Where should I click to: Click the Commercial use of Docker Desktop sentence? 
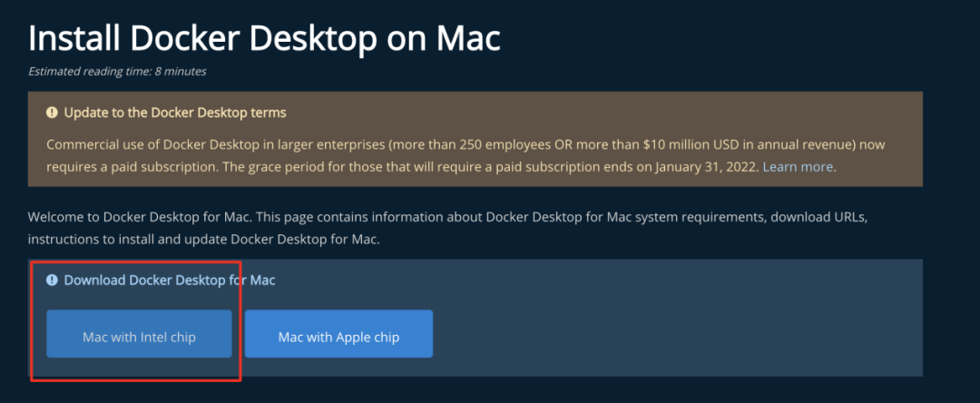pos(272,145)
